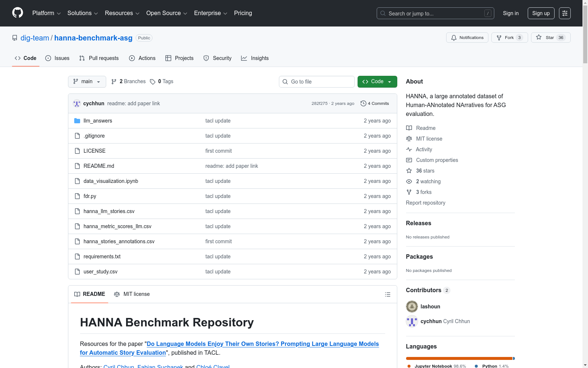Select the book icon next to Readme

409,128
